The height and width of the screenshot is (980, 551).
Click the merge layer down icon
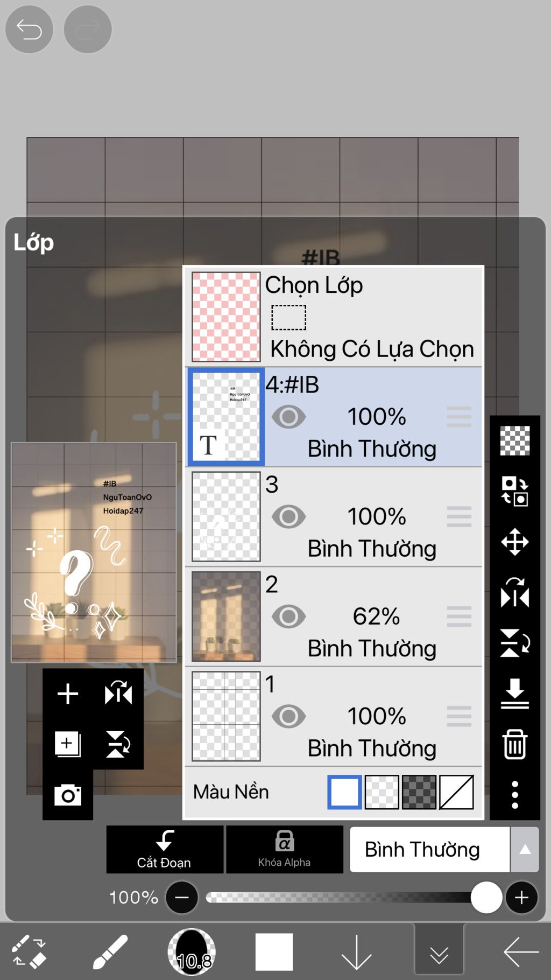[515, 694]
